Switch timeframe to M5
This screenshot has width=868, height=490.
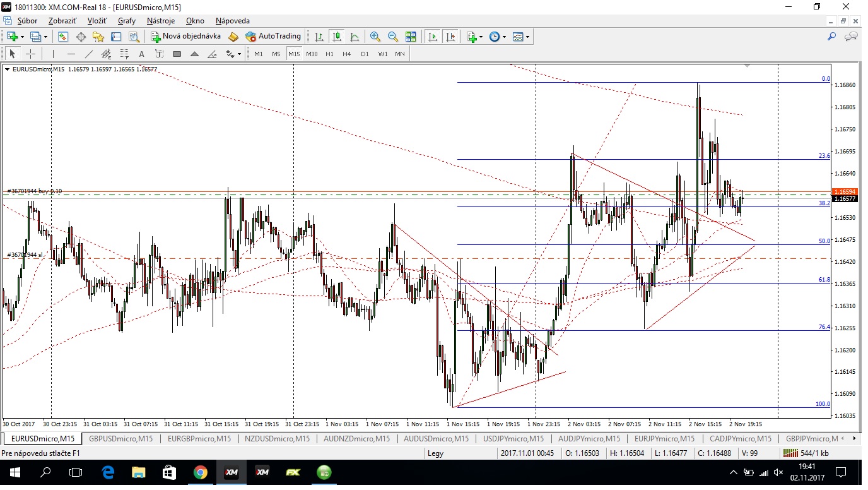276,54
